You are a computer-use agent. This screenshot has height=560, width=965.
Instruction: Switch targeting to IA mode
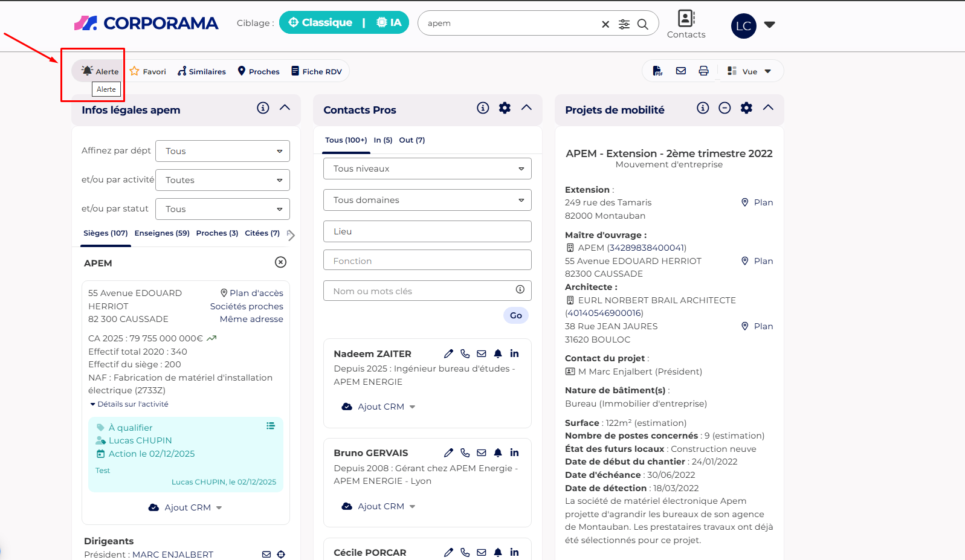[x=389, y=23]
